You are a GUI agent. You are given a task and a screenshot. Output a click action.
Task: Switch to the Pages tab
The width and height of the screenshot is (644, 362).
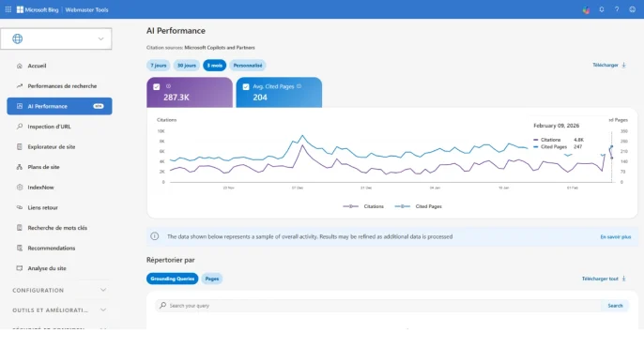[x=212, y=279]
